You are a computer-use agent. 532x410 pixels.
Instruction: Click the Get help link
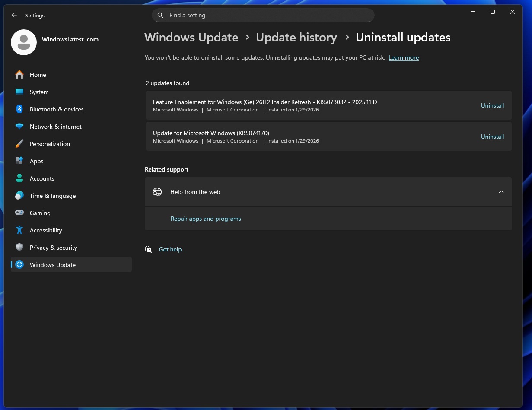170,249
